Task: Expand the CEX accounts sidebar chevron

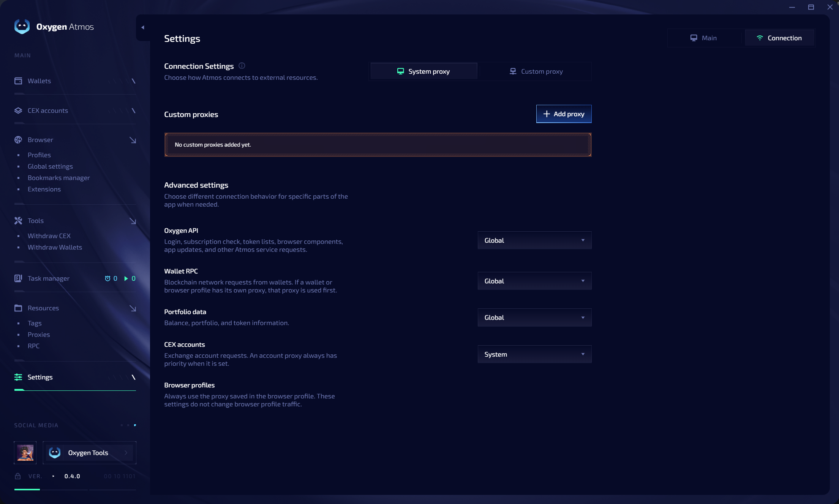Action: [x=133, y=111]
